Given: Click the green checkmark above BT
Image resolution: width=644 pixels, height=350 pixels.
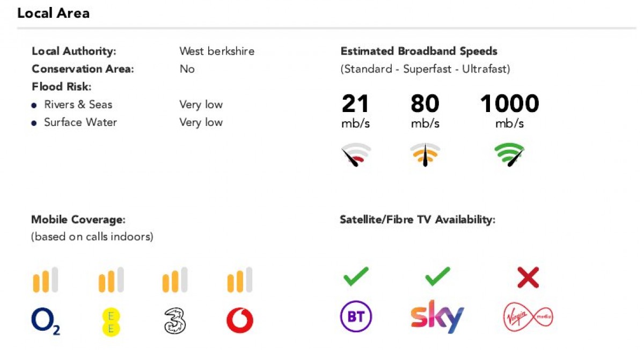Looking at the screenshot, I should coord(356,277).
